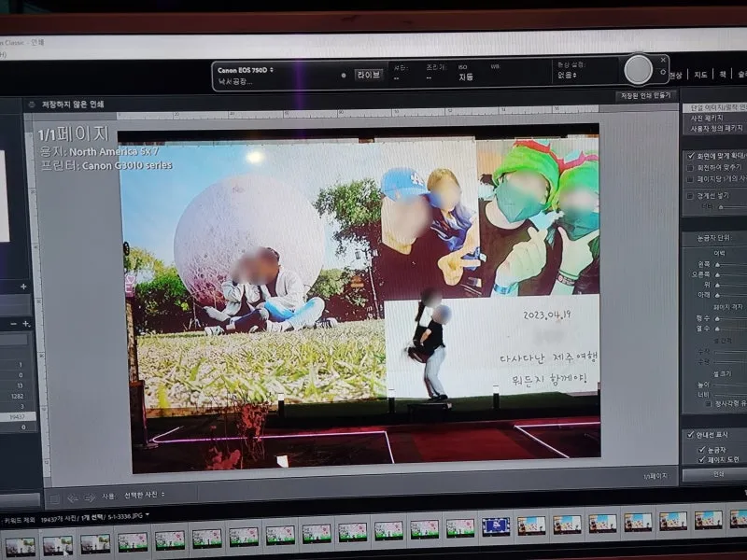
Task: Click the minus icon in left panel
Action: (x=13, y=323)
